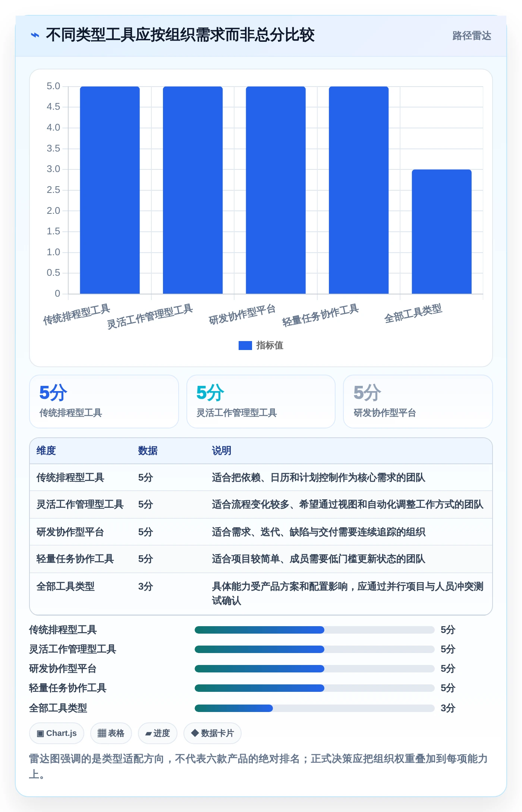Click the 说明 column header
Image resolution: width=522 pixels, height=812 pixels.
(x=221, y=451)
